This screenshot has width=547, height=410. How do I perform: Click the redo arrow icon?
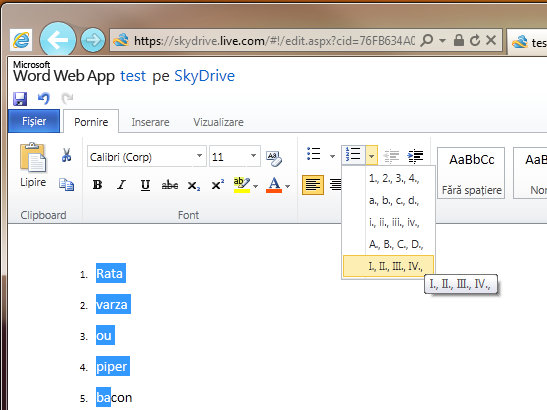67,98
